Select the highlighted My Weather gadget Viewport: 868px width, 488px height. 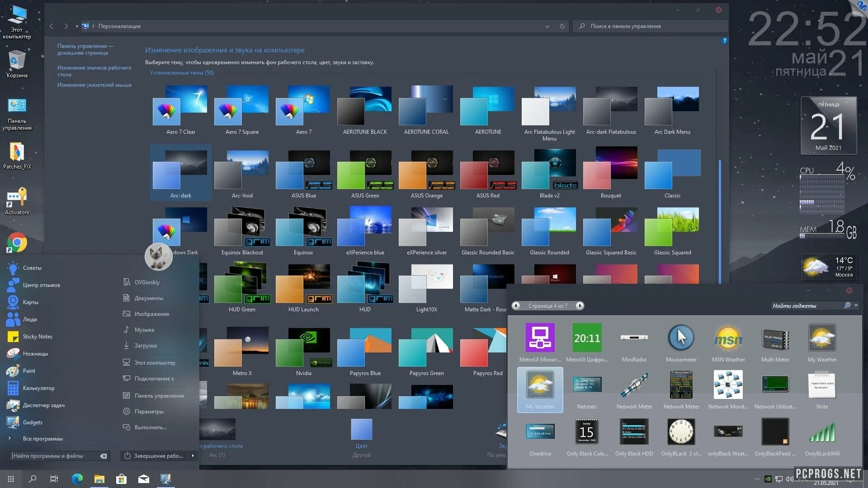click(x=540, y=389)
